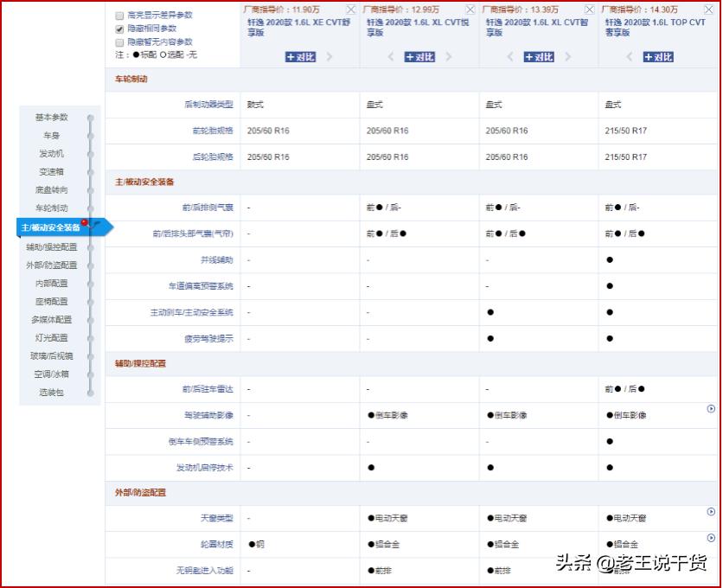
Task: Click right arrow beside first trim's 对比 button
Action: pyautogui.click(x=327, y=57)
